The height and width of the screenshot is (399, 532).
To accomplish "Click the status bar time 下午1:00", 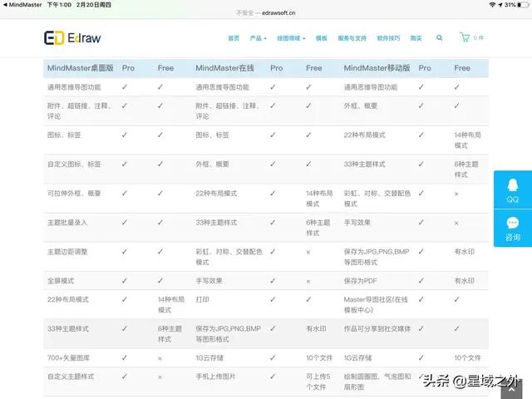I will coord(59,5).
